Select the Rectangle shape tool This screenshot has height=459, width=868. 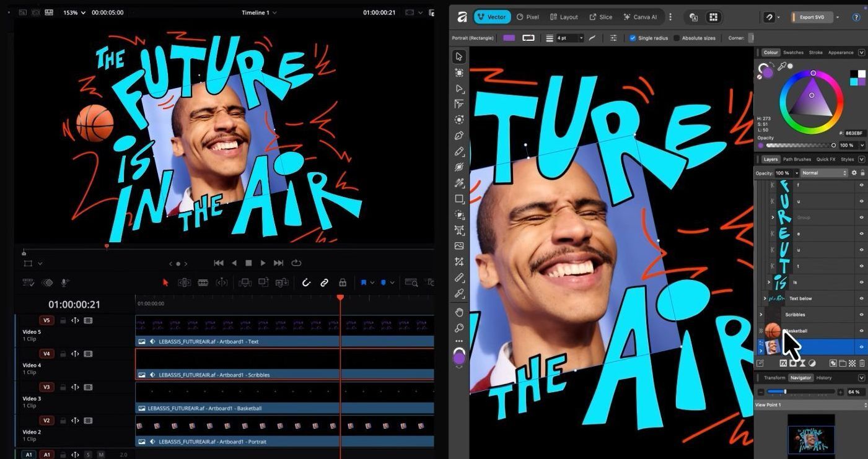[x=459, y=199]
